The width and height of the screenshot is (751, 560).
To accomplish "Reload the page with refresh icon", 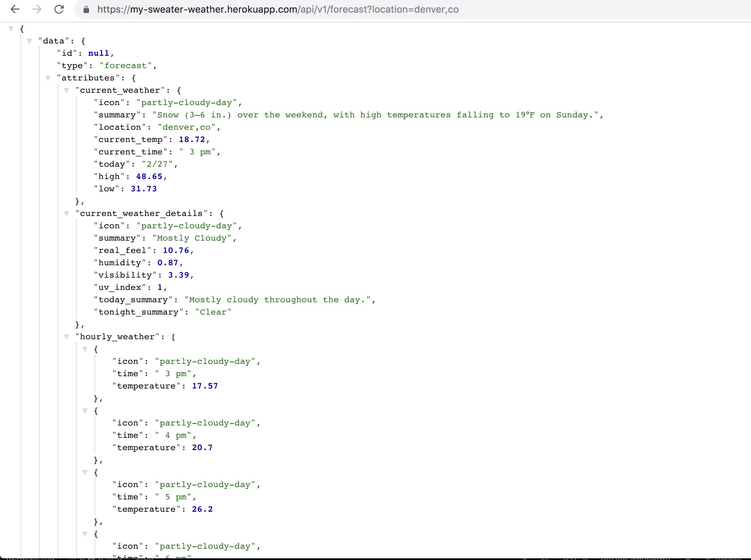I will click(x=59, y=9).
